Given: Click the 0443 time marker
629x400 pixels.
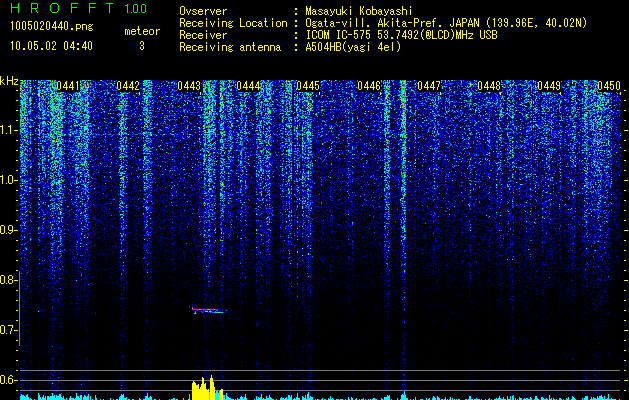Looking at the screenshot, I should [189, 86].
